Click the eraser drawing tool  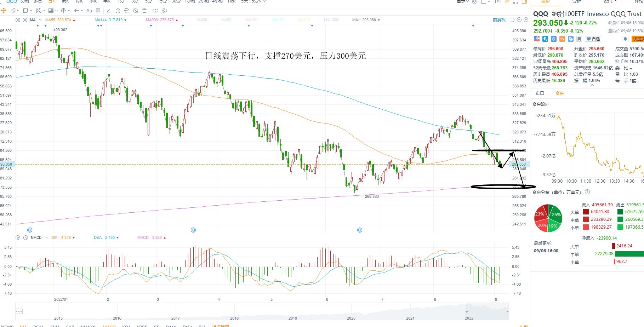click(109, 11)
